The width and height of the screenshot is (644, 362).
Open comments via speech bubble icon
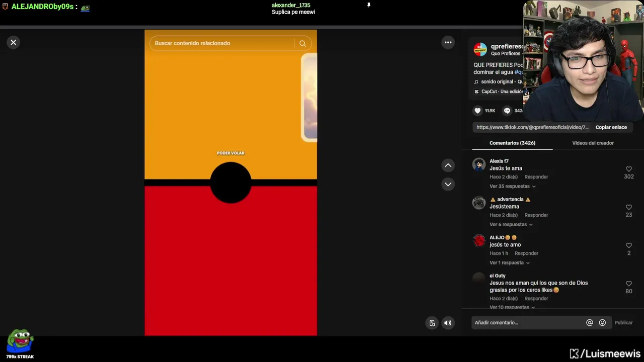(x=507, y=111)
